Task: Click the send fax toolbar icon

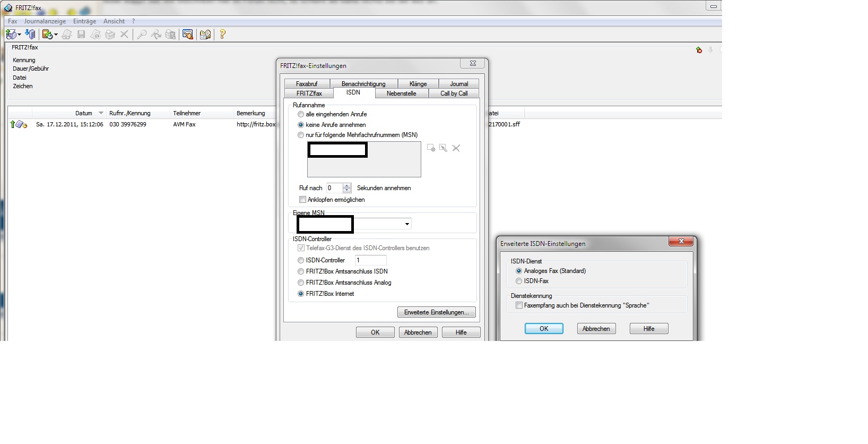Action: coord(11,35)
